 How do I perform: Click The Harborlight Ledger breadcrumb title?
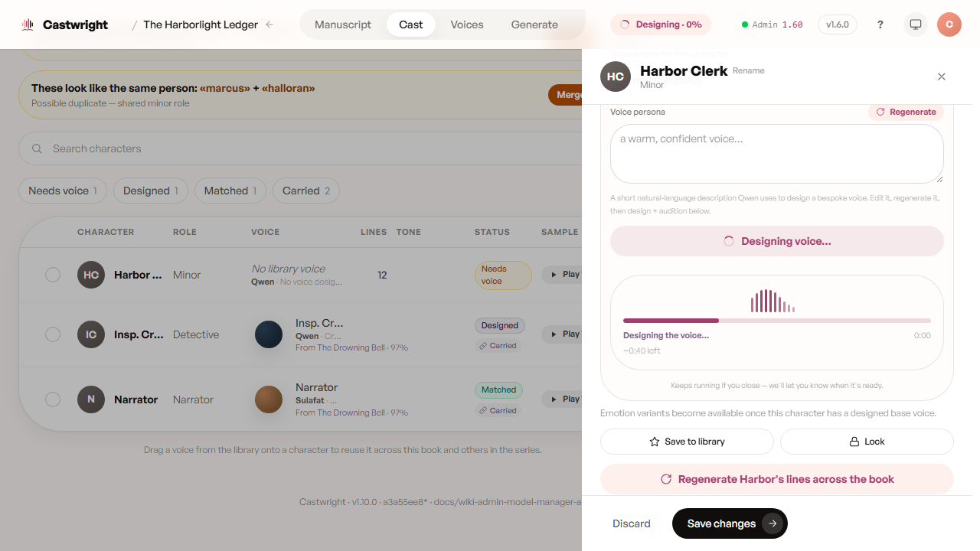(x=201, y=24)
